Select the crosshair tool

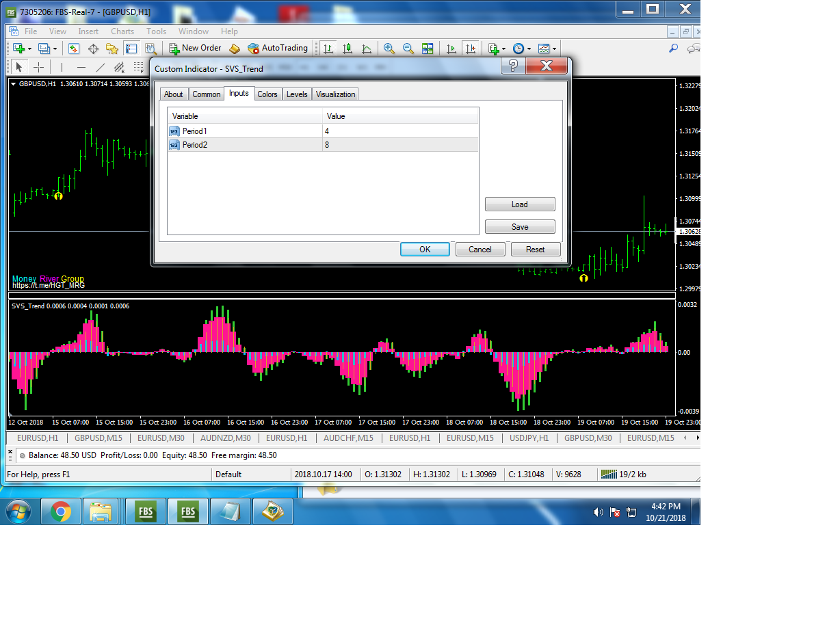point(39,67)
